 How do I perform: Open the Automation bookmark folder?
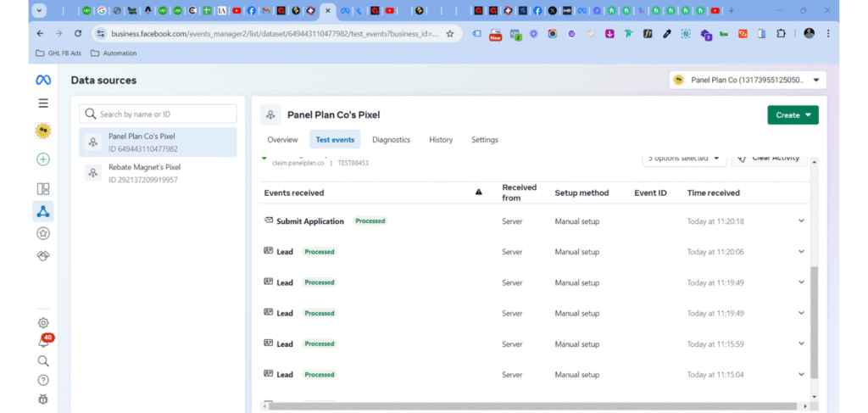[x=114, y=53]
